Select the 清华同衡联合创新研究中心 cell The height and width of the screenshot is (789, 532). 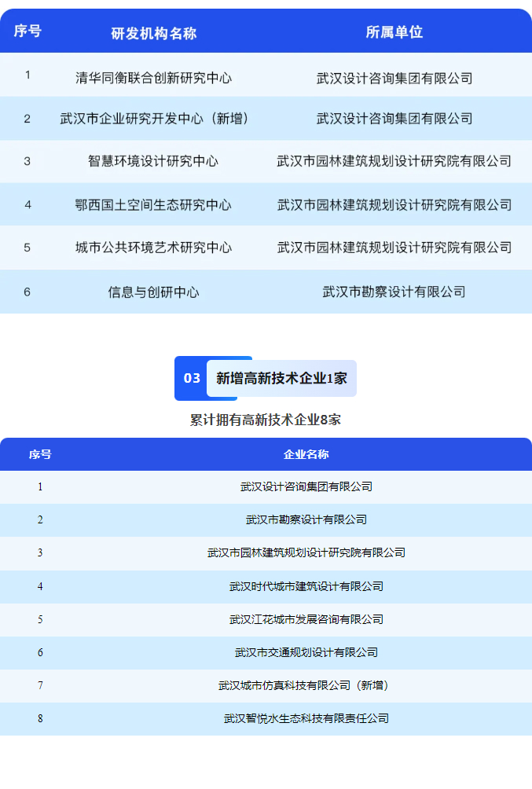[x=153, y=78]
